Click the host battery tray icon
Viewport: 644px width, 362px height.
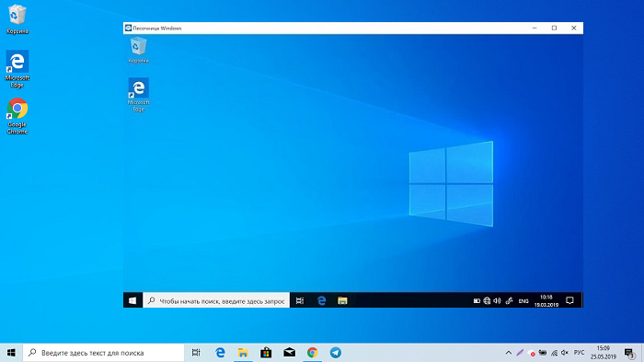click(x=543, y=353)
